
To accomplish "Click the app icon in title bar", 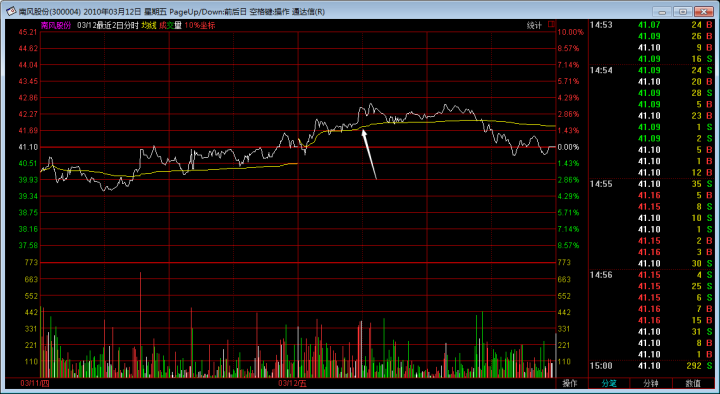I will click(x=11, y=11).
